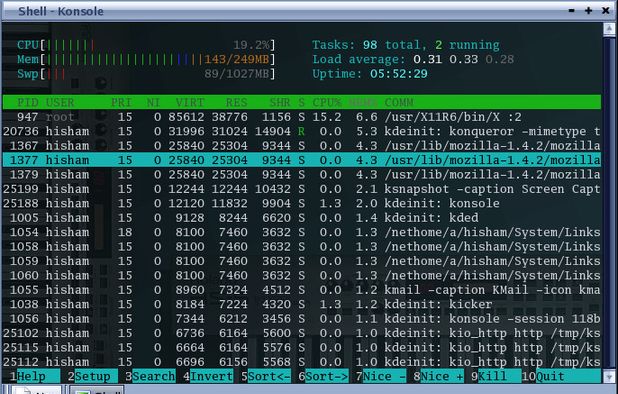The height and width of the screenshot is (394, 618).
Task: Select highlighted process 1377 mozilla row
Action: 302,160
